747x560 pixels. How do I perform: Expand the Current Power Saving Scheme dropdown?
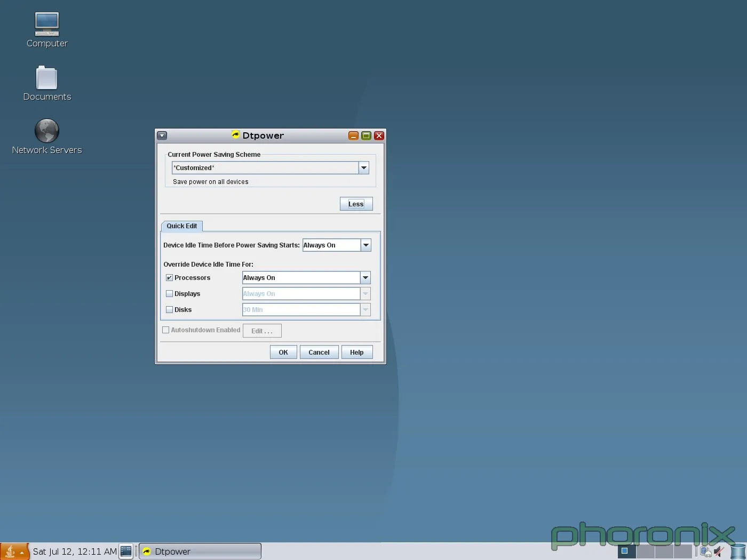[364, 168]
